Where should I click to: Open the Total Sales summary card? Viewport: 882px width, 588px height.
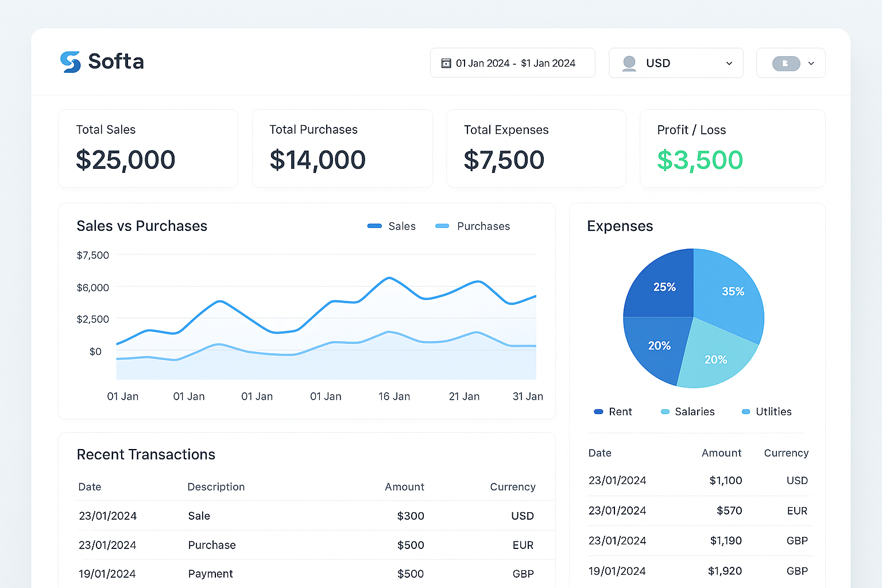point(148,148)
